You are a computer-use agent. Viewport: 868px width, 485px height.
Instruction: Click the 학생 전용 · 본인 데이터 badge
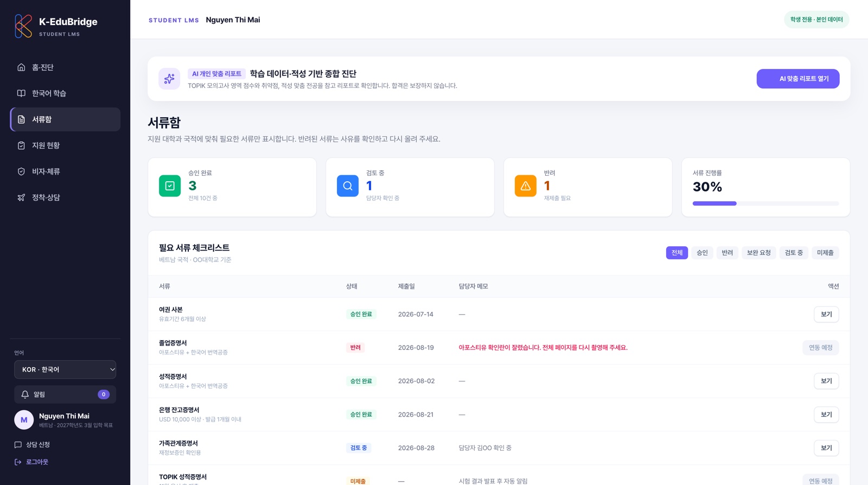click(816, 20)
